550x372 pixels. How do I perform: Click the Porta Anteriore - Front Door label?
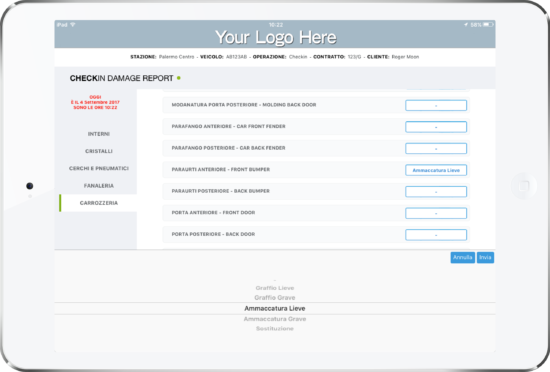coord(213,212)
